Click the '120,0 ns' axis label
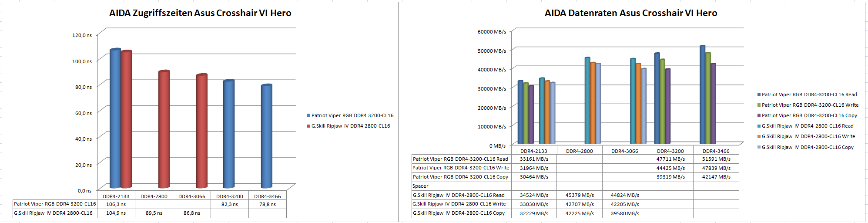 pos(82,35)
